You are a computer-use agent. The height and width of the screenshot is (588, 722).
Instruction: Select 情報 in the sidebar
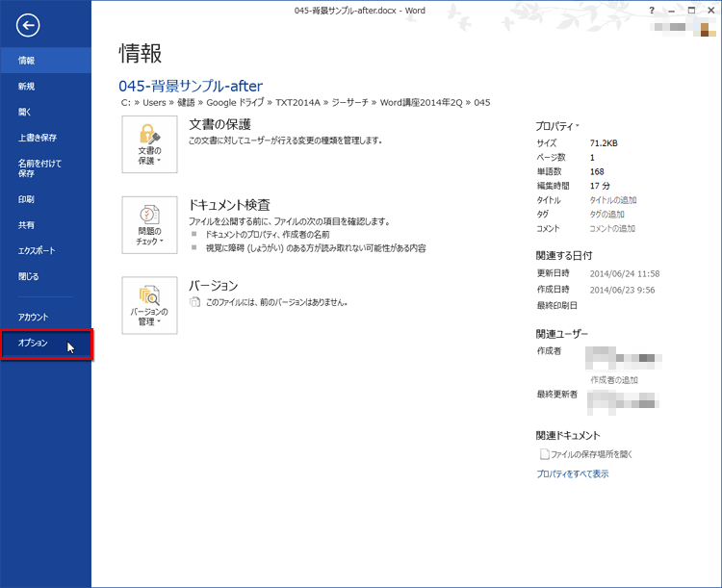pyautogui.click(x=45, y=61)
